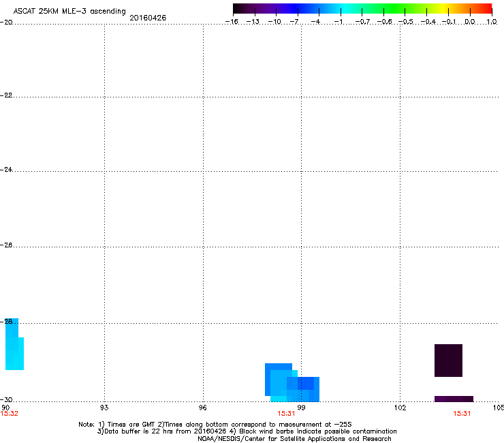Click the 15:31 time label near longitude 99
504x443 pixels.
coord(286,414)
